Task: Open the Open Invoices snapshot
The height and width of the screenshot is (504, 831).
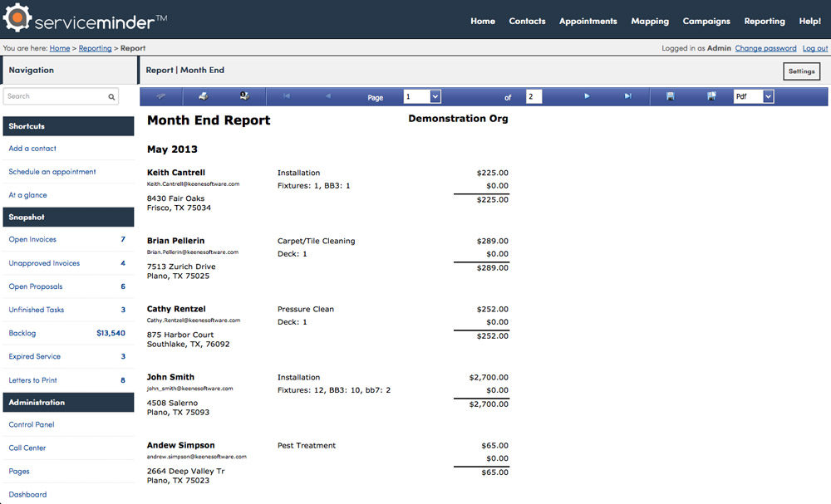Action: (x=33, y=239)
